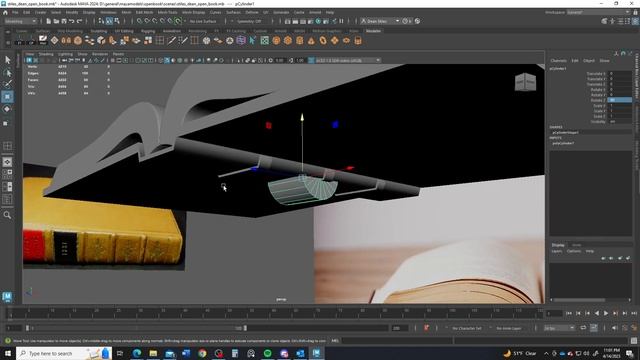The width and height of the screenshot is (640, 360).
Task: Click the New Scene icon
Action: pos(49,21)
